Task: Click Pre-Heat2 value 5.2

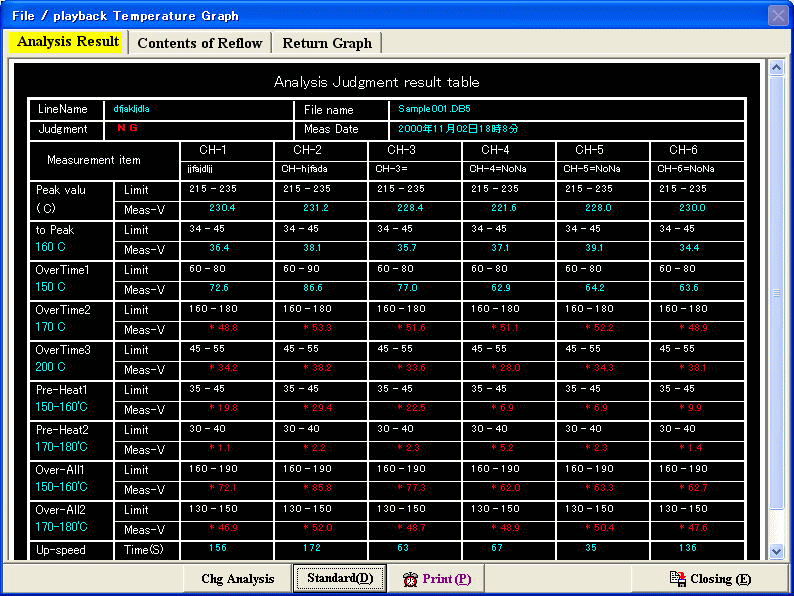Action: click(503, 448)
